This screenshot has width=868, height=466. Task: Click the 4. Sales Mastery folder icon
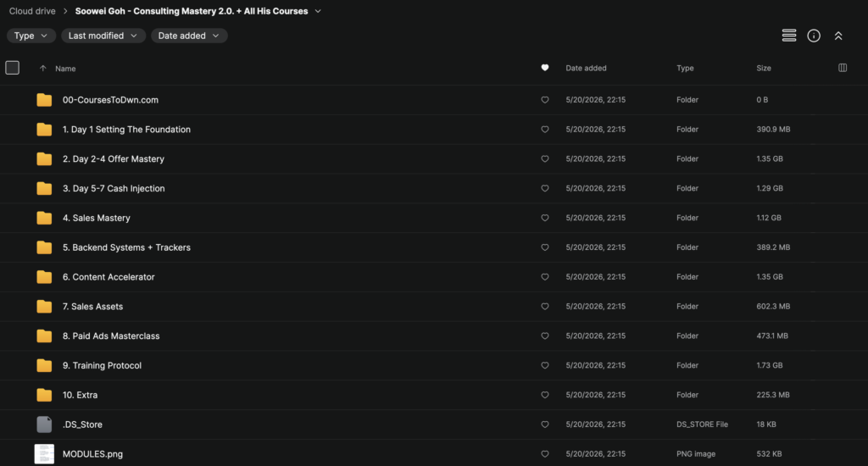pos(44,218)
